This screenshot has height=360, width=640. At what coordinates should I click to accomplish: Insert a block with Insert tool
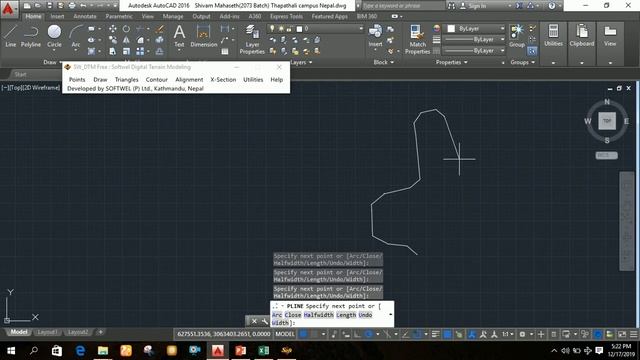pos(375,36)
